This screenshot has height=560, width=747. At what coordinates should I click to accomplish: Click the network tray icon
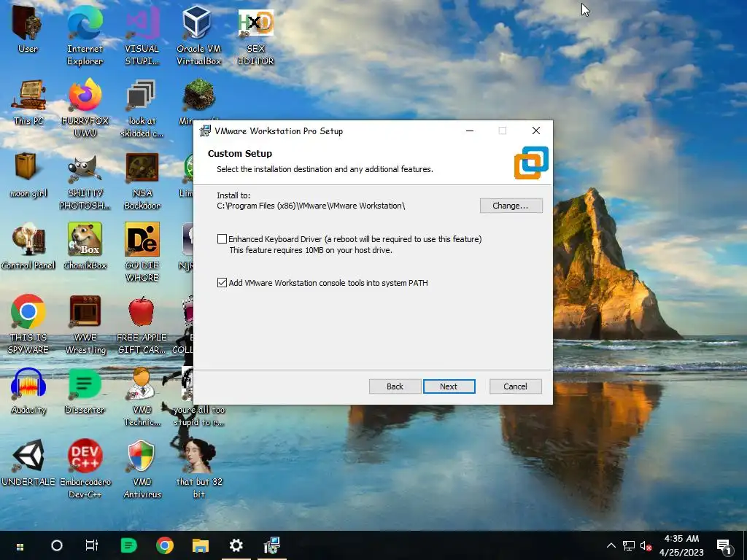point(629,545)
